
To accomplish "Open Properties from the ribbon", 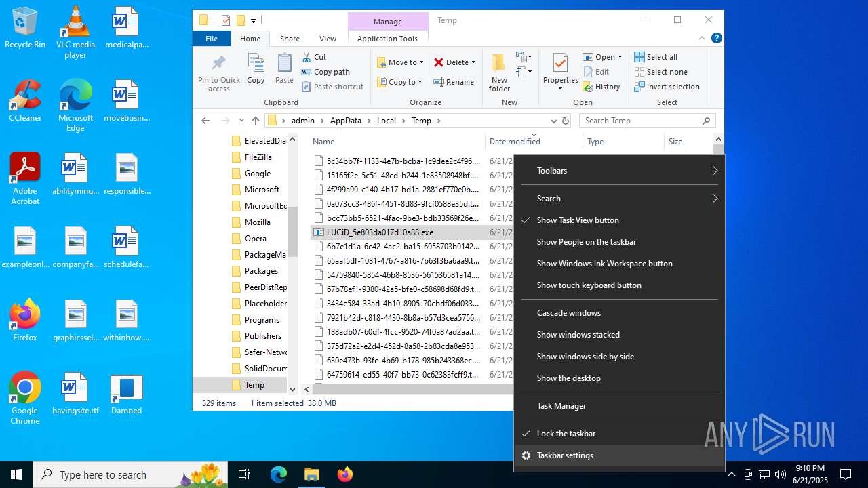I will (560, 73).
